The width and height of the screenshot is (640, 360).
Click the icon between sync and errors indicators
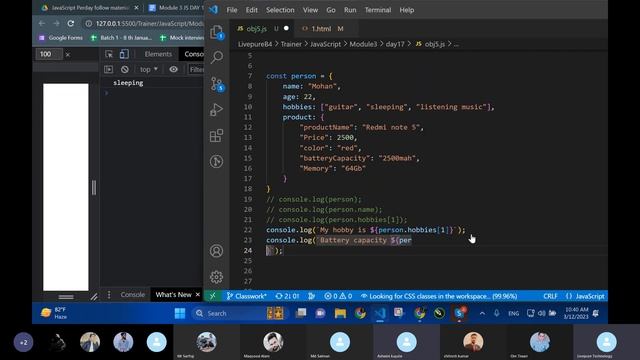coord(311,296)
